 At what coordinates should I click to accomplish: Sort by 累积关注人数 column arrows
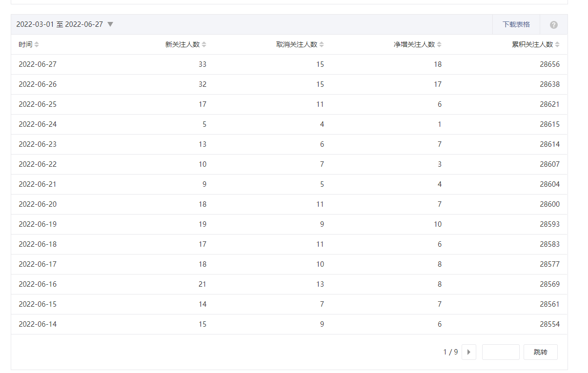(557, 44)
